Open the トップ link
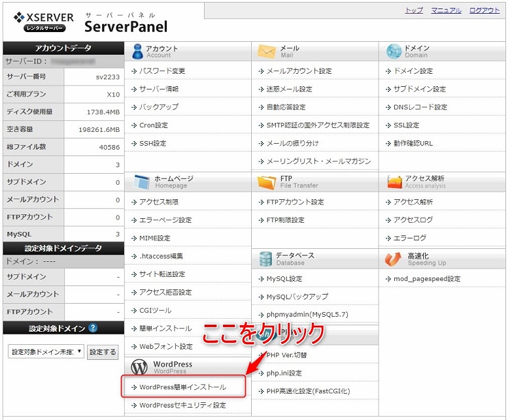 click(x=414, y=10)
